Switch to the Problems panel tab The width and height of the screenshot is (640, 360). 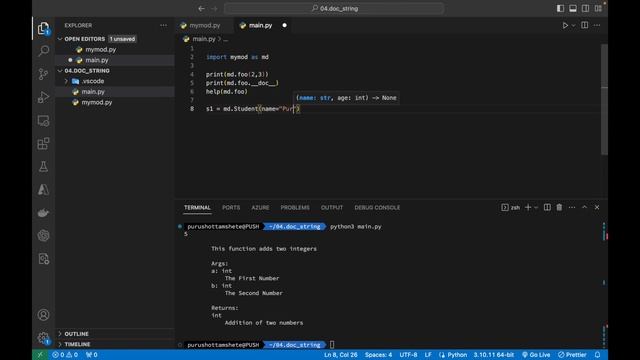tap(295, 207)
